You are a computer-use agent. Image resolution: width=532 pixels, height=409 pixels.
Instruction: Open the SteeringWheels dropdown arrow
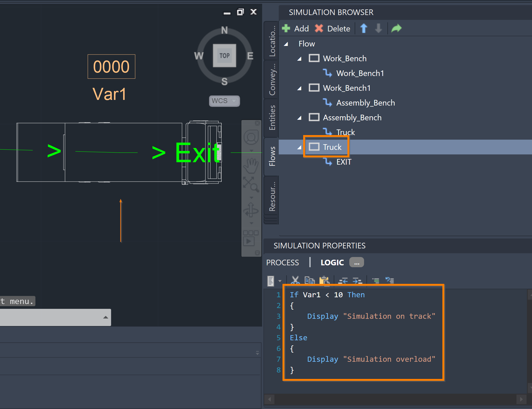pos(251,151)
